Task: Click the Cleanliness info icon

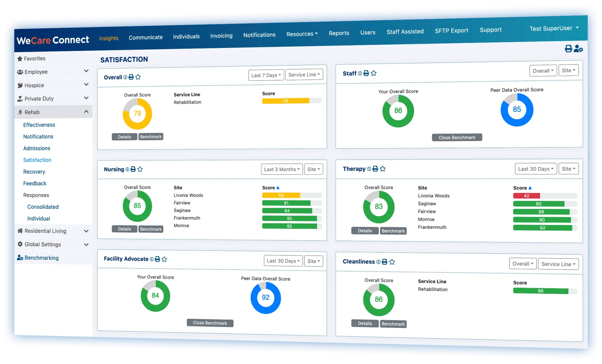Action: point(378,262)
